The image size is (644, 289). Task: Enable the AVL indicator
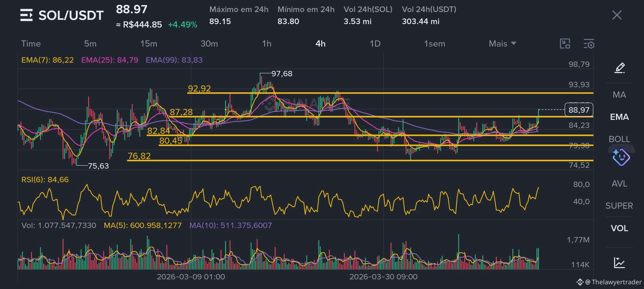[619, 184]
